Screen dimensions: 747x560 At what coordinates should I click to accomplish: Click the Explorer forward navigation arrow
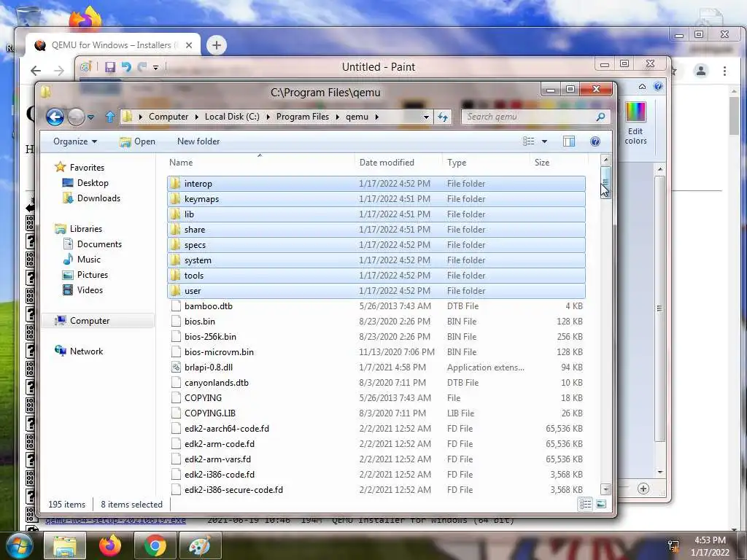76,117
